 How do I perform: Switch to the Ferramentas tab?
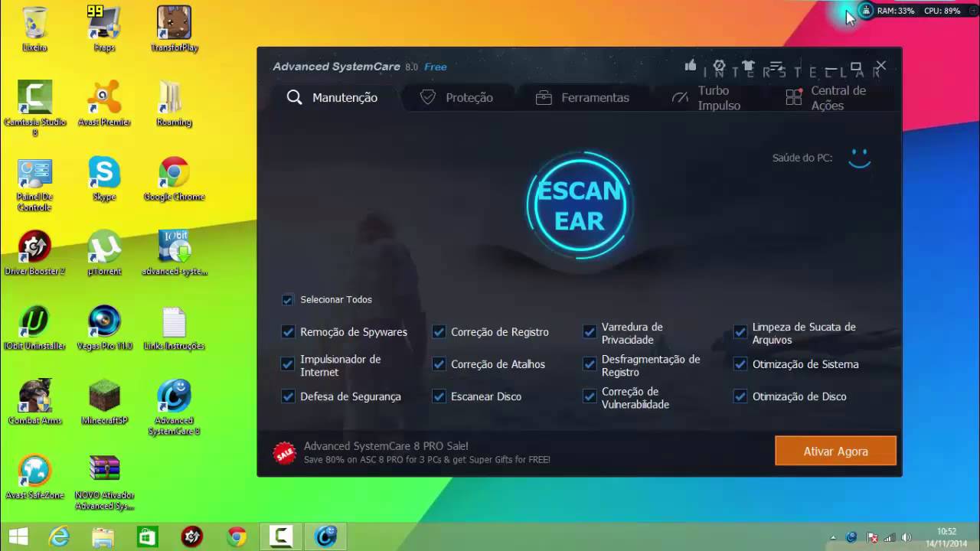pos(582,97)
